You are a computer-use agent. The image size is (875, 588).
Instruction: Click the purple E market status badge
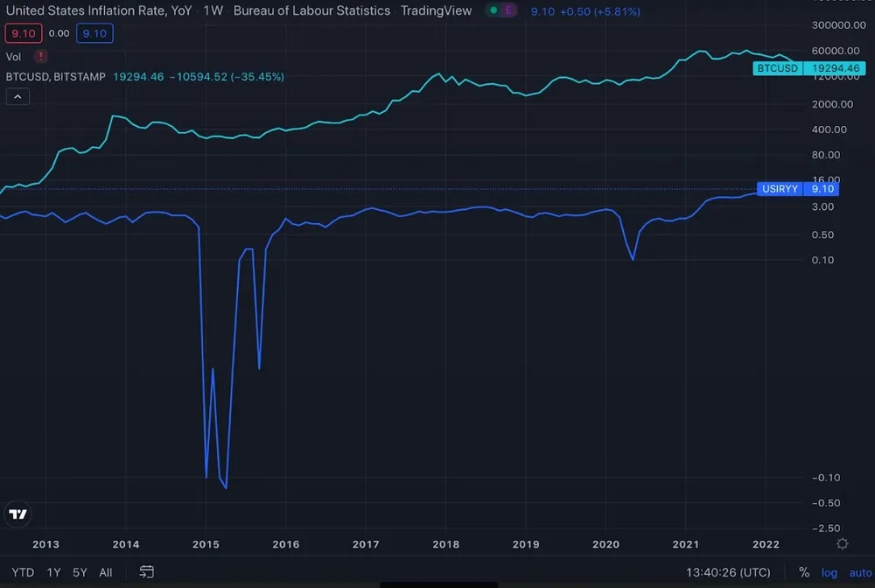pyautogui.click(x=508, y=11)
